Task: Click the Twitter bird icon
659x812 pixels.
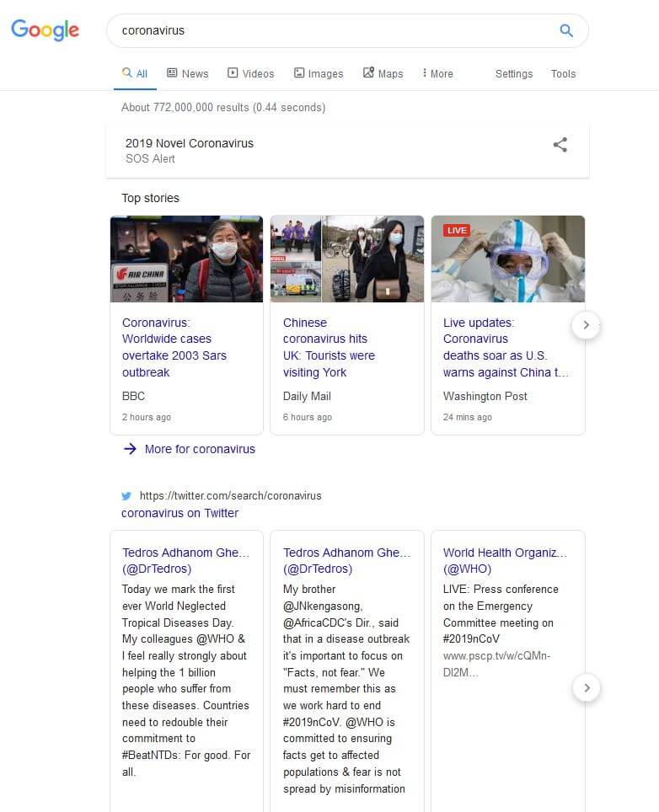Action: point(126,496)
